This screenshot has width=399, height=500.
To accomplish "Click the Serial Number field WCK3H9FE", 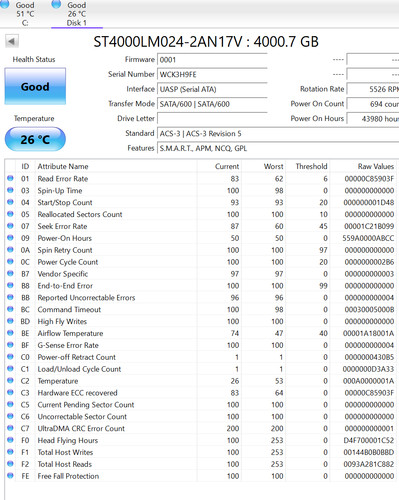I will 212,75.
